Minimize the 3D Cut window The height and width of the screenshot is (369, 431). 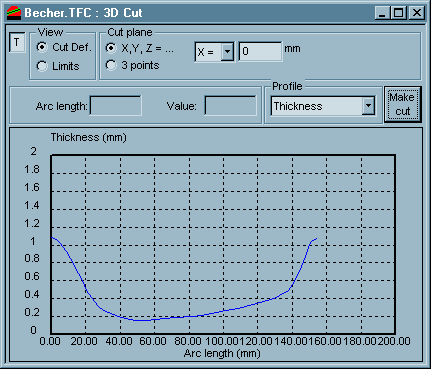pos(382,13)
